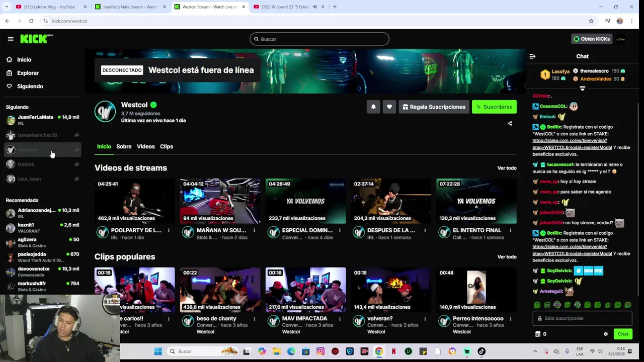This screenshot has height=362, width=644.
Task: Switch to JuanFerLaMata Stream browser tab
Action: (130, 7)
